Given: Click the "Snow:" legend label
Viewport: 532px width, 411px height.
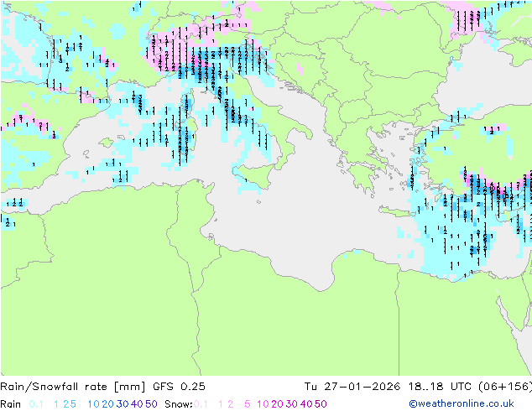Looking at the screenshot, I should (x=179, y=404).
